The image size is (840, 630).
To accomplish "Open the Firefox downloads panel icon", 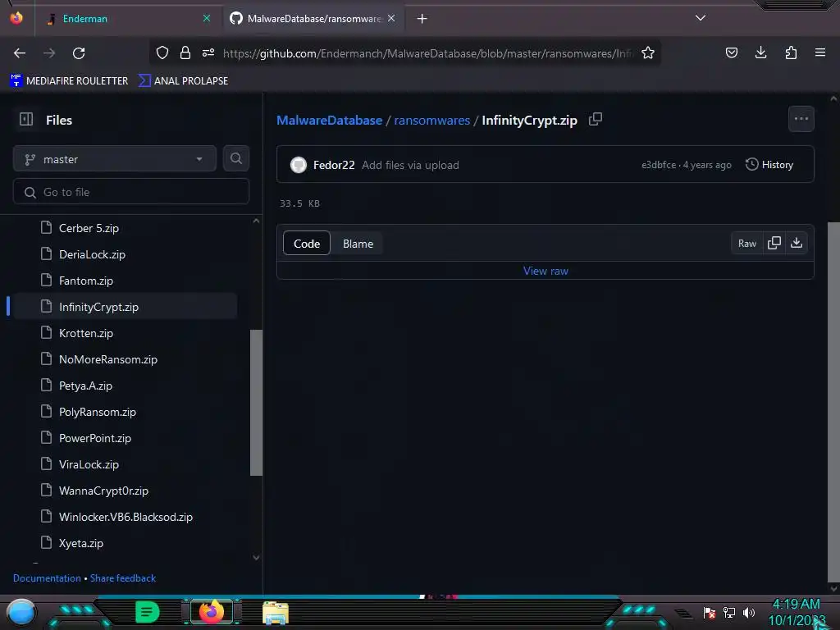I will pos(760,52).
